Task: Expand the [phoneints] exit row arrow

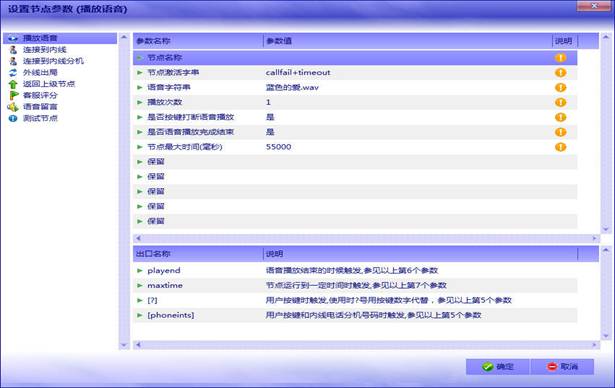Action: click(140, 315)
